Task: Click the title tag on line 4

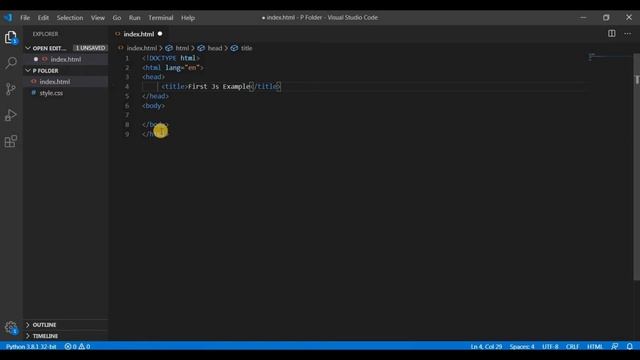Action: point(175,86)
